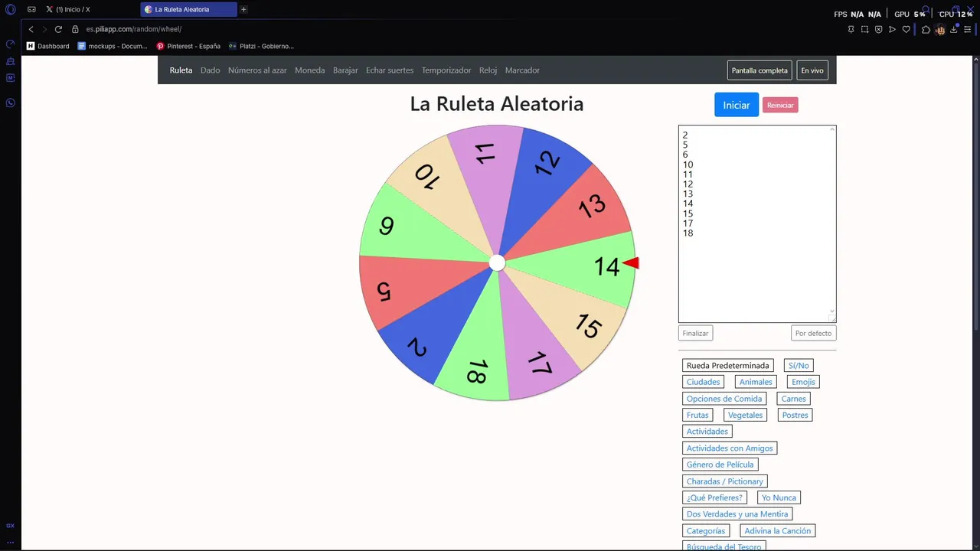This screenshot has height=551, width=980.
Task: Choose the Animales preset
Action: 756,382
